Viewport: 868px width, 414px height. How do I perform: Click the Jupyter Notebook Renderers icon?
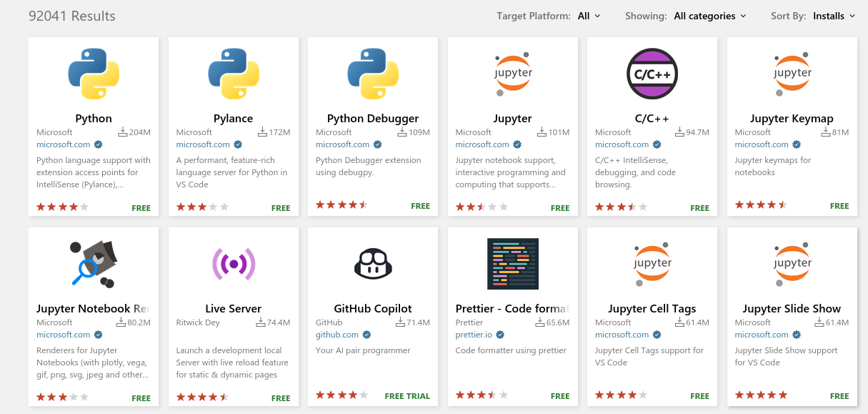94,264
